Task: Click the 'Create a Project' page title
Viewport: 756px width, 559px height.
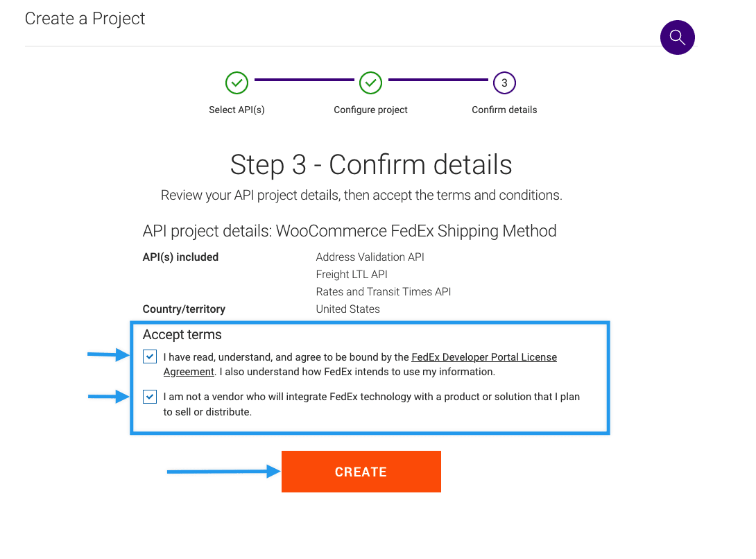Action: 85,19
